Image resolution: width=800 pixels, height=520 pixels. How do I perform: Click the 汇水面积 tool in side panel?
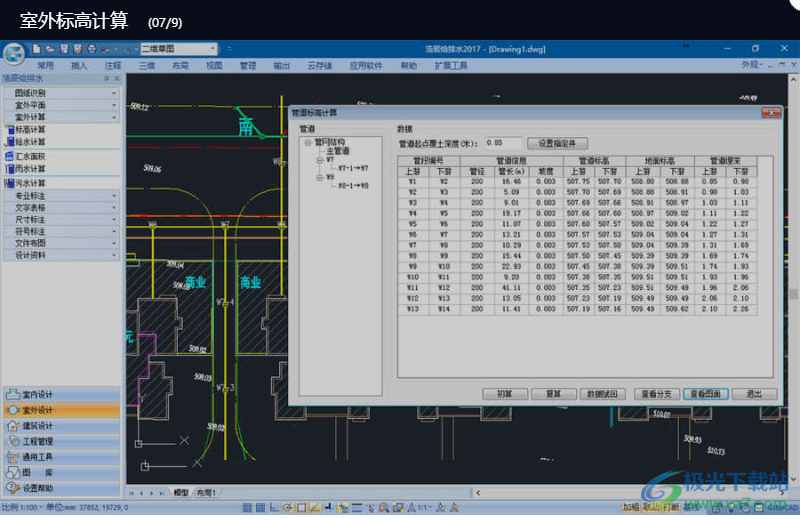pyautogui.click(x=26, y=156)
